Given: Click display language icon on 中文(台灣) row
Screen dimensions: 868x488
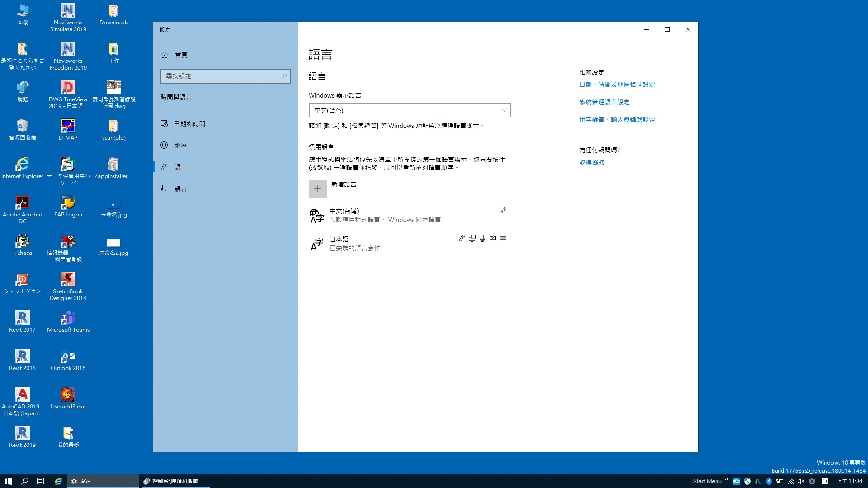Looking at the screenshot, I should point(503,211).
